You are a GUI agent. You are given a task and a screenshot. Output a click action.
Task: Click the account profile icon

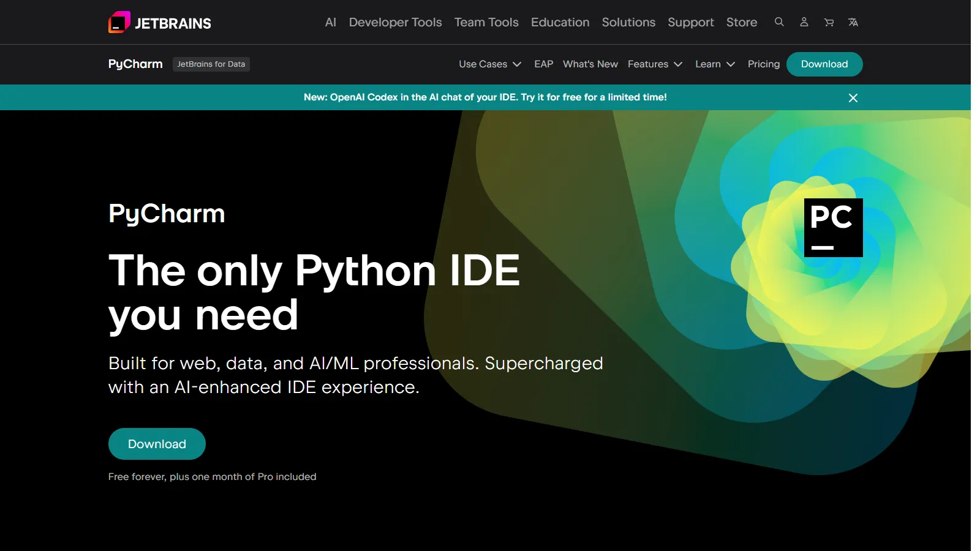[804, 22]
